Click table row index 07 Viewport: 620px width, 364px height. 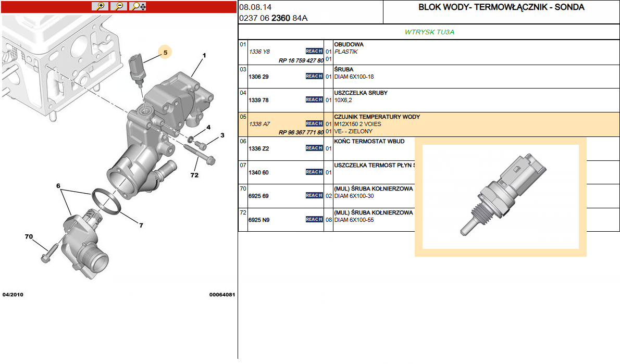tap(243, 165)
